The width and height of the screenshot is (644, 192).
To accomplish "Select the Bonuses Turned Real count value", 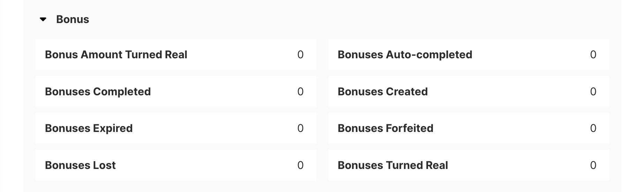I will (x=593, y=165).
